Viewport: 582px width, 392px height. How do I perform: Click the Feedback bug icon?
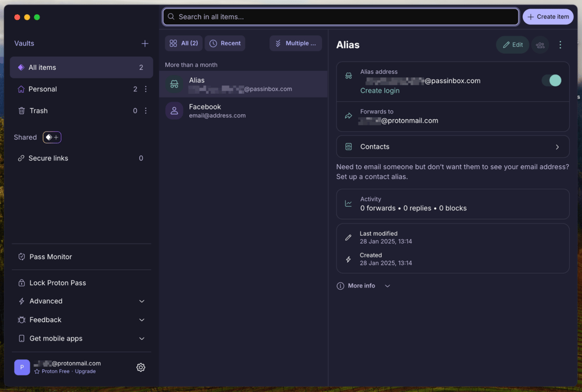click(22, 320)
